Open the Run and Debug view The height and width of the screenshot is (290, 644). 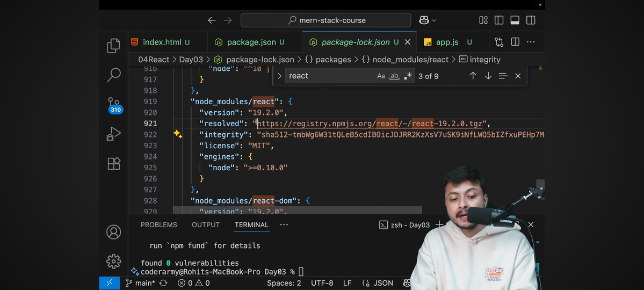tap(113, 134)
